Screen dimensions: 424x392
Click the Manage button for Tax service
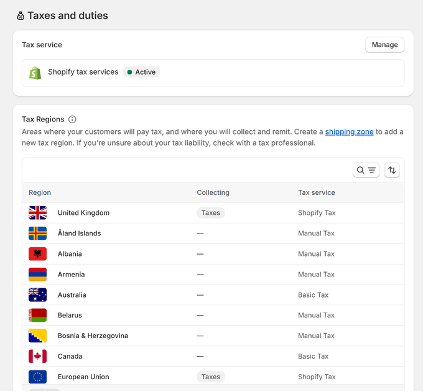(385, 45)
